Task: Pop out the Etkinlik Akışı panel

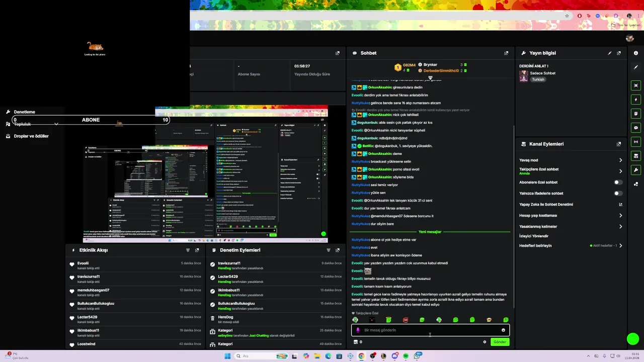Action: pos(197,250)
